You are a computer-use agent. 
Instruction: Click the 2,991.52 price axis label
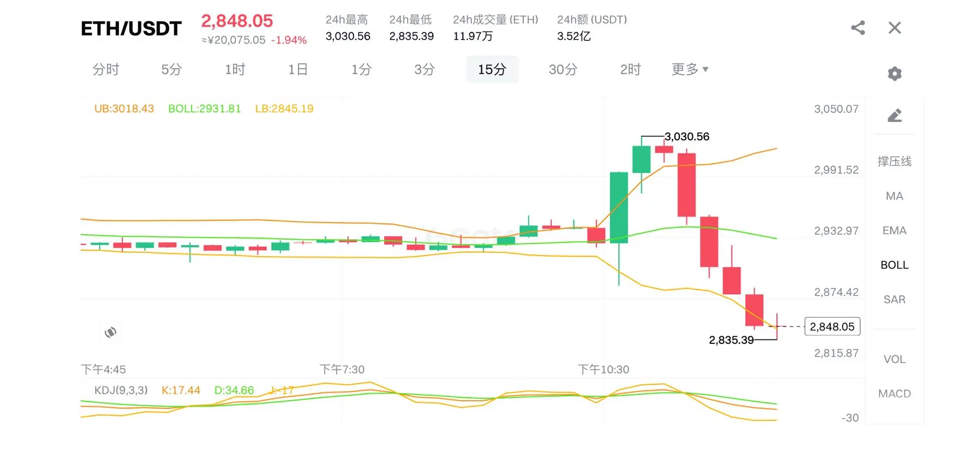[x=836, y=170]
